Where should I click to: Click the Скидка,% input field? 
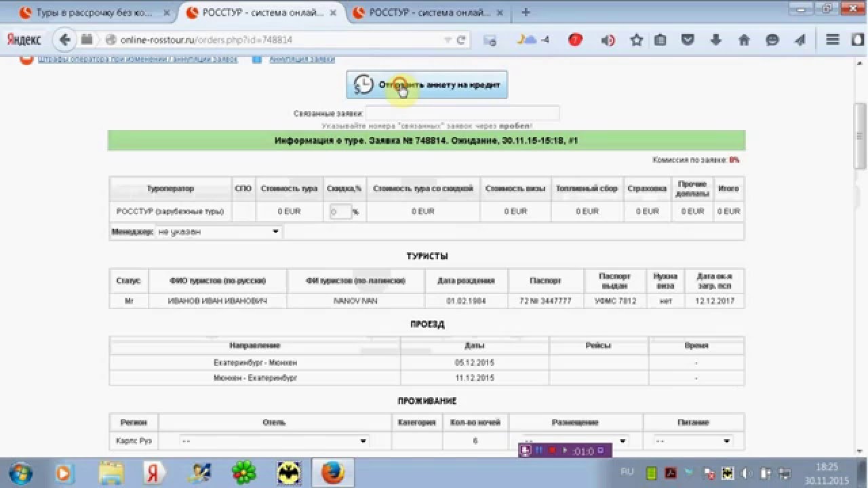pyautogui.click(x=341, y=211)
